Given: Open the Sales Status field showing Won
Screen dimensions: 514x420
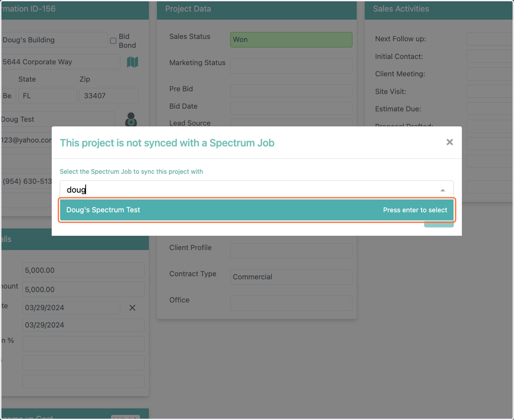Looking at the screenshot, I should 291,39.
